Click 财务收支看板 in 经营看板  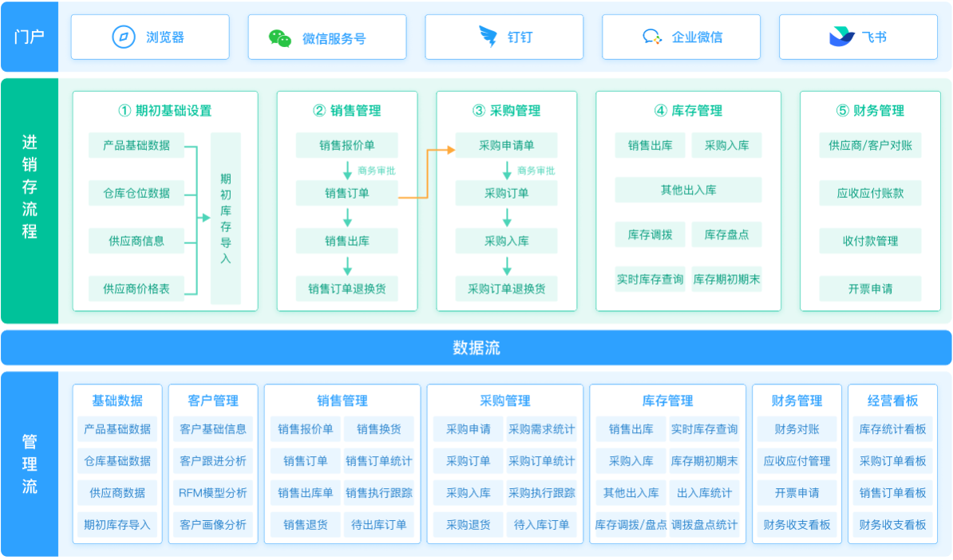tap(892, 525)
